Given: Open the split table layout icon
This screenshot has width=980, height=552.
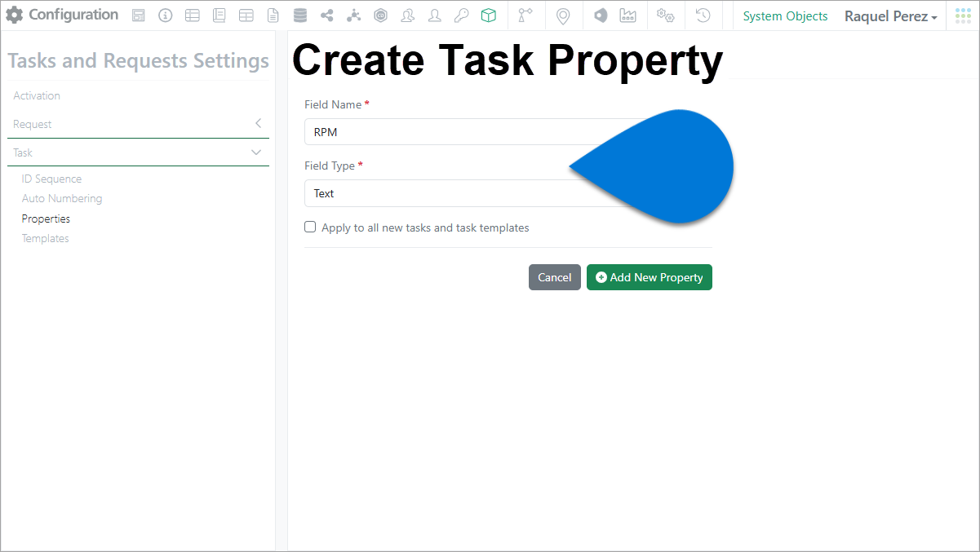Looking at the screenshot, I should coord(246,15).
